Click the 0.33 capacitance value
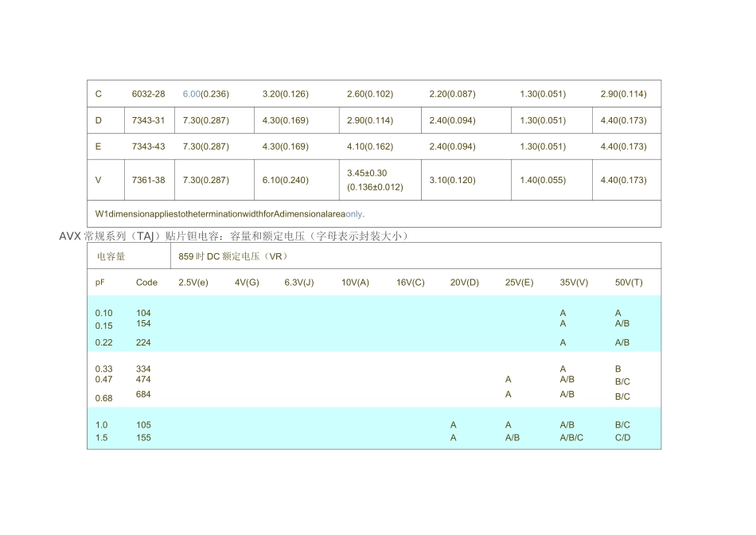This screenshot has height=535, width=756. [x=103, y=369]
